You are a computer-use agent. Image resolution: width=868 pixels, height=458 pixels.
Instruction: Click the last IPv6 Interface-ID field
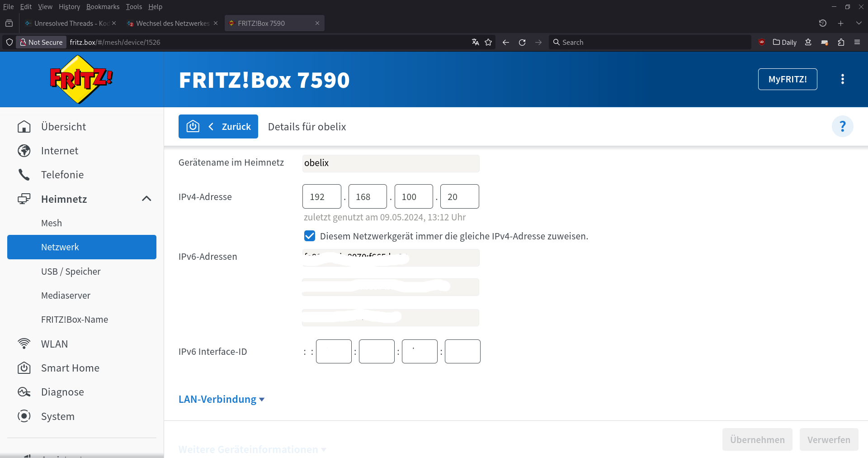coord(462,351)
